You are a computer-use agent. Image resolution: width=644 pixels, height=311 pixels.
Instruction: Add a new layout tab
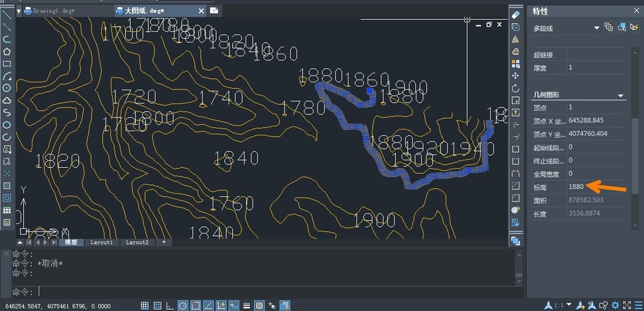tap(164, 243)
